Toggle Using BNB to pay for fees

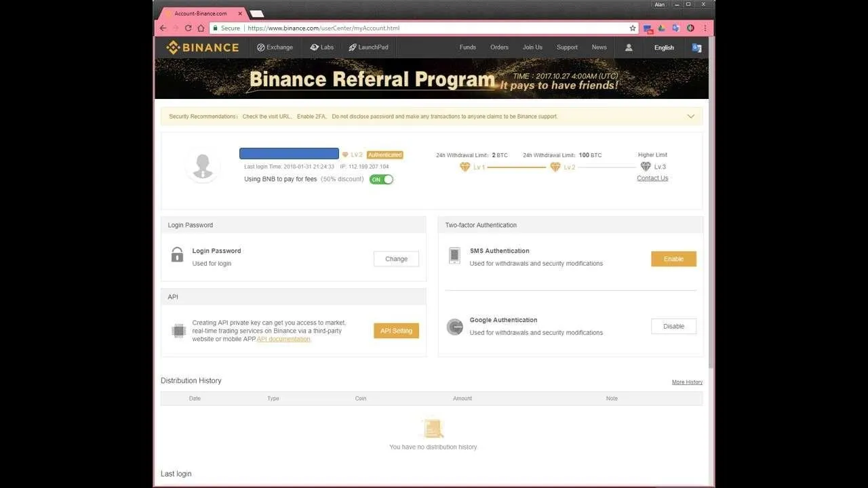(381, 180)
